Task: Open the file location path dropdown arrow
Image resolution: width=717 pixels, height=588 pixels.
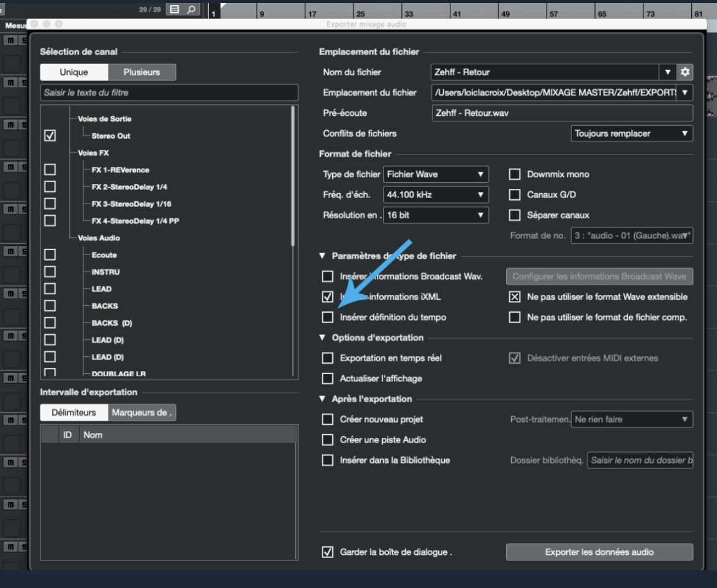Action: click(685, 93)
